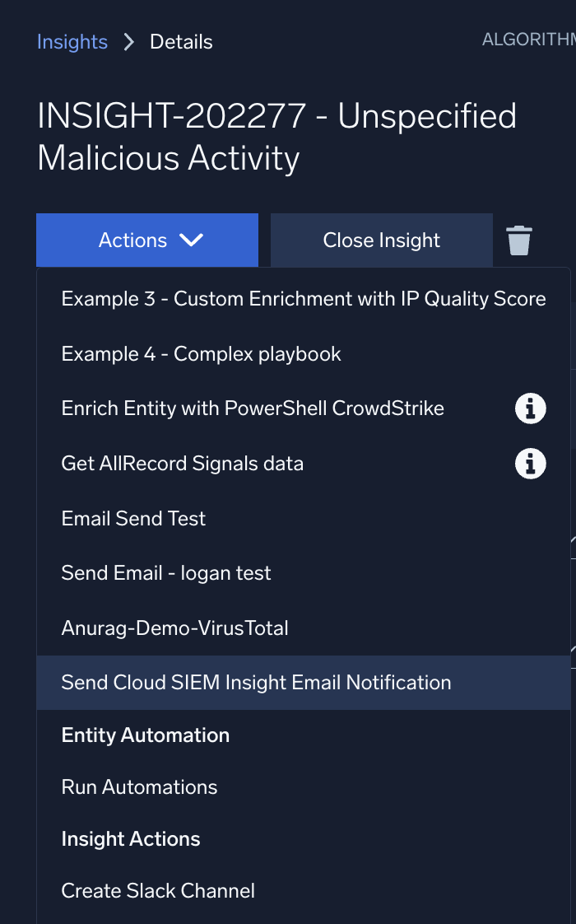Image resolution: width=576 pixels, height=924 pixels.
Task: Select Send Cloud SIEM Insight Email Notification
Action: point(256,682)
